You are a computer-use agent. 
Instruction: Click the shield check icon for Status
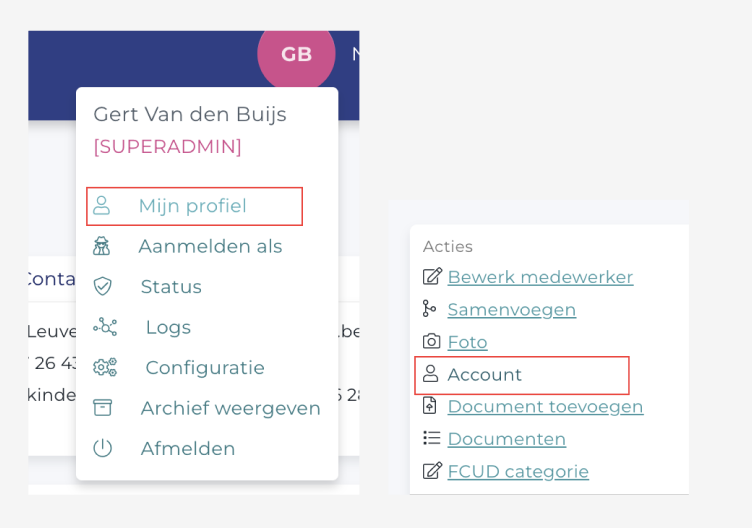point(102,286)
